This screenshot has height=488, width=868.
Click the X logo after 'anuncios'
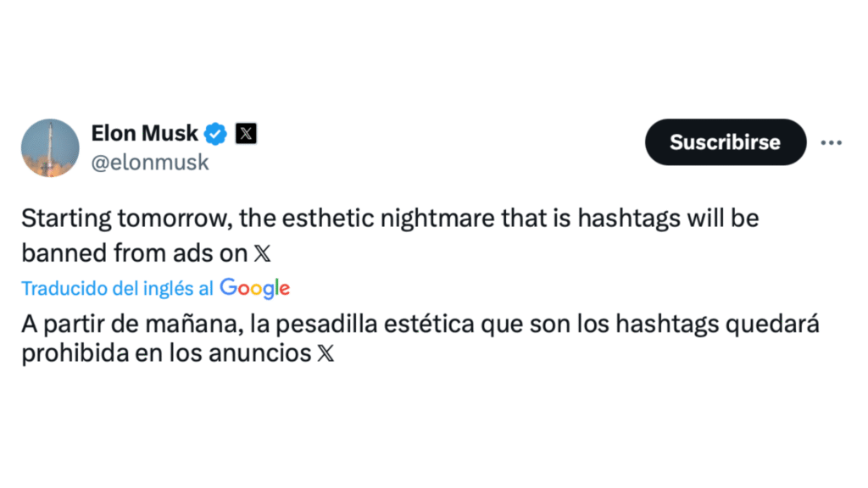(x=325, y=353)
